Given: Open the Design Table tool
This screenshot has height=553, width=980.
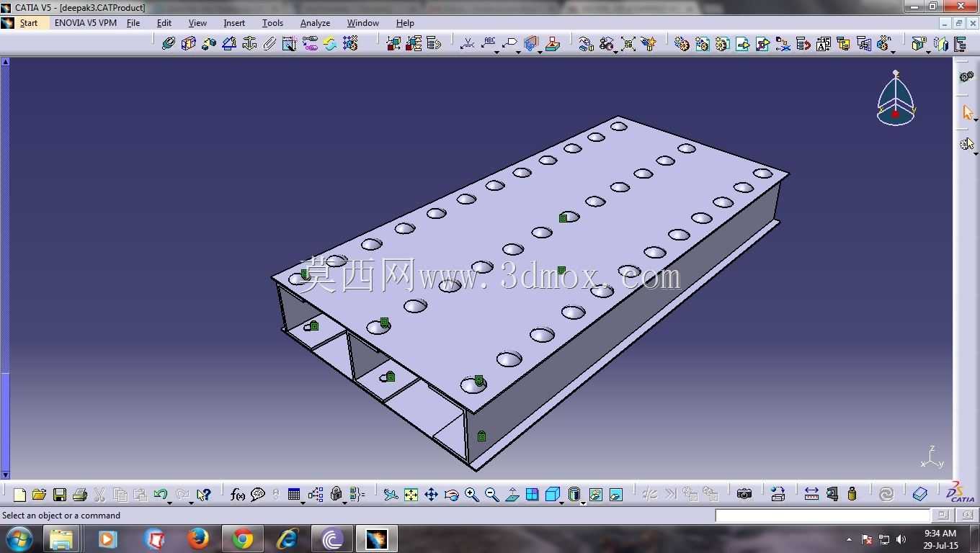Looking at the screenshot, I should 293,494.
